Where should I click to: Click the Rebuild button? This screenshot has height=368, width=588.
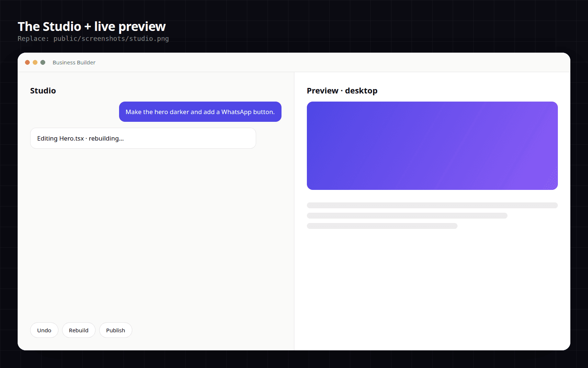(x=79, y=330)
